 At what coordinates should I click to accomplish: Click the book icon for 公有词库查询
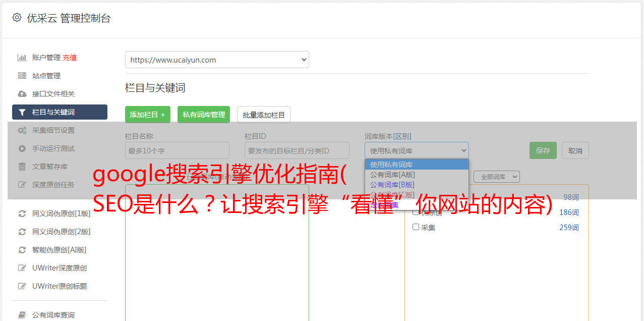(22, 315)
